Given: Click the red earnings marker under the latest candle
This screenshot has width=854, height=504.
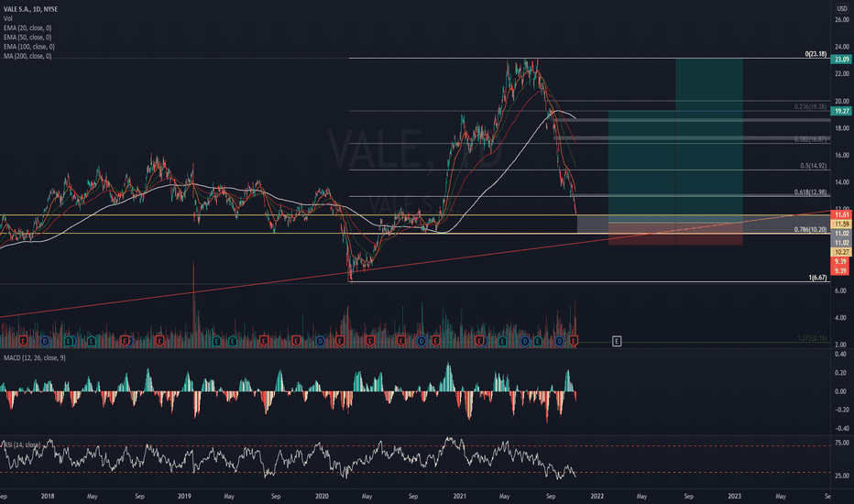Looking at the screenshot, I should 574,341.
